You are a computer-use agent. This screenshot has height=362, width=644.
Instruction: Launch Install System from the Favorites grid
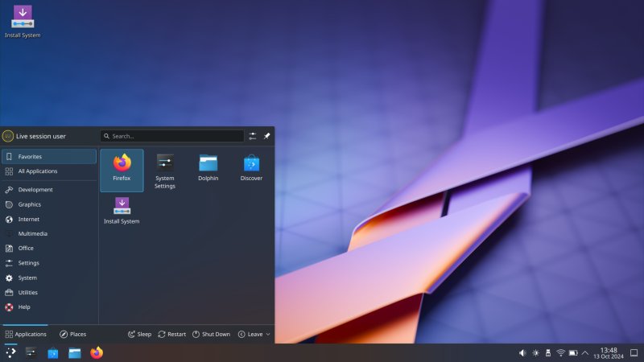click(x=122, y=211)
